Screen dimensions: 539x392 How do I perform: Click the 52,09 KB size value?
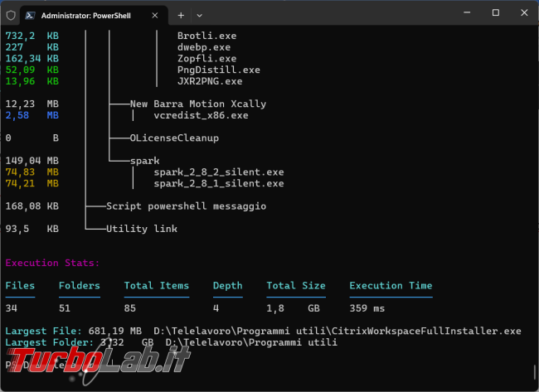tap(32, 70)
